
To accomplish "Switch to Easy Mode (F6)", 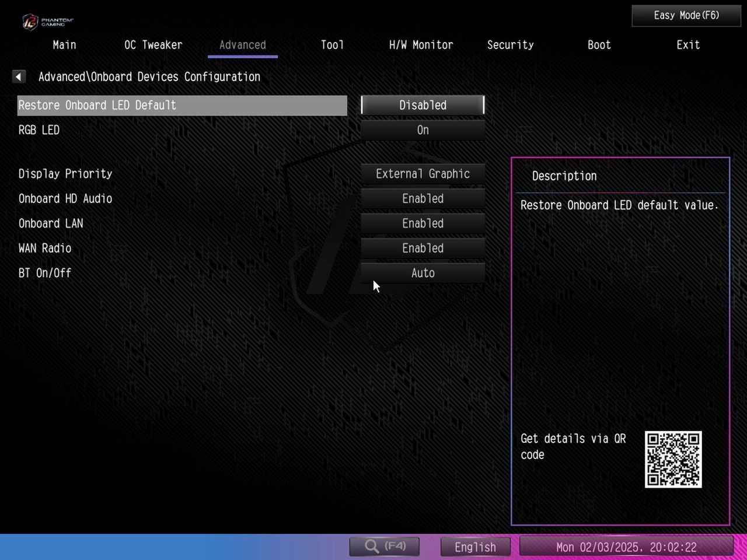I will [x=686, y=16].
